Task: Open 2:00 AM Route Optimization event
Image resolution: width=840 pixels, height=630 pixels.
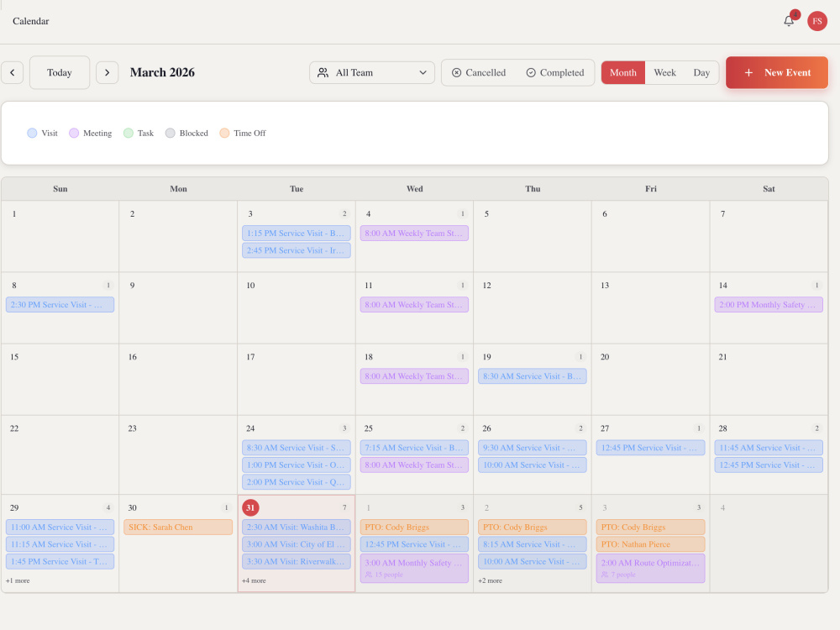Action: pos(650,569)
